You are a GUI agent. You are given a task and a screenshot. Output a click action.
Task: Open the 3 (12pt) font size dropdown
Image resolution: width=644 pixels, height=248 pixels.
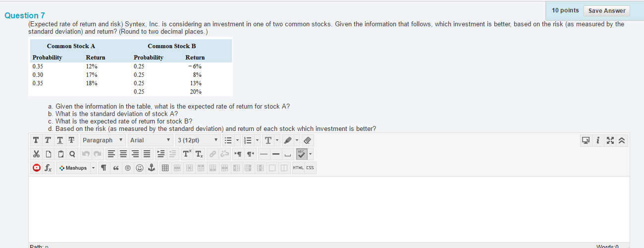coord(197,140)
